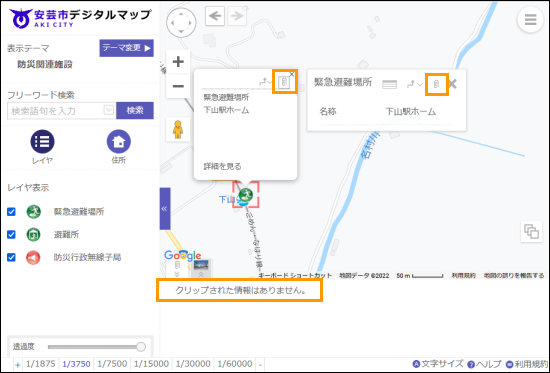Expand the free word search dropdown arrow
550x373 pixels.
click(109, 110)
